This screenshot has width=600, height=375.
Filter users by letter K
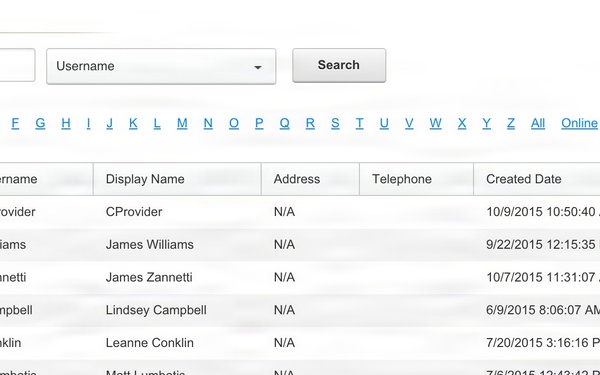point(133,123)
